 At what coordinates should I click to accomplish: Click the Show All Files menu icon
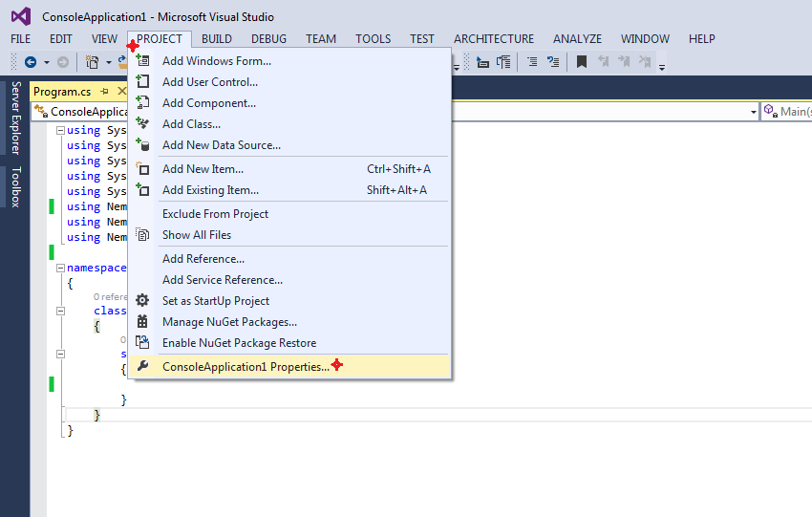tap(142, 235)
